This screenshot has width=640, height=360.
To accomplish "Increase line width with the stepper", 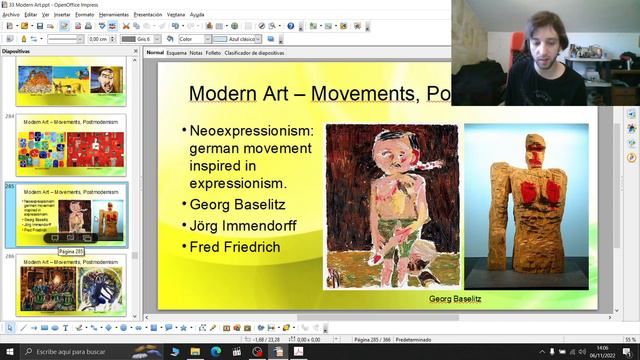I will point(113,37).
